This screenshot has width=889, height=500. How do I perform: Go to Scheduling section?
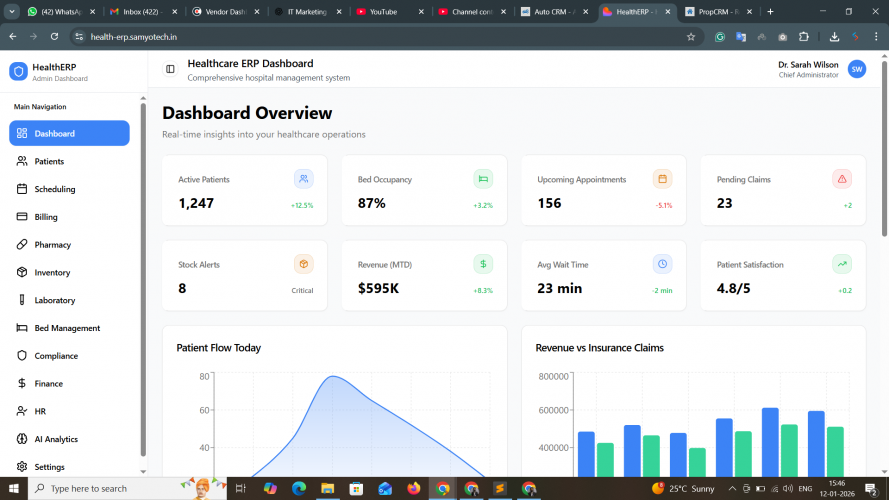(x=69, y=189)
